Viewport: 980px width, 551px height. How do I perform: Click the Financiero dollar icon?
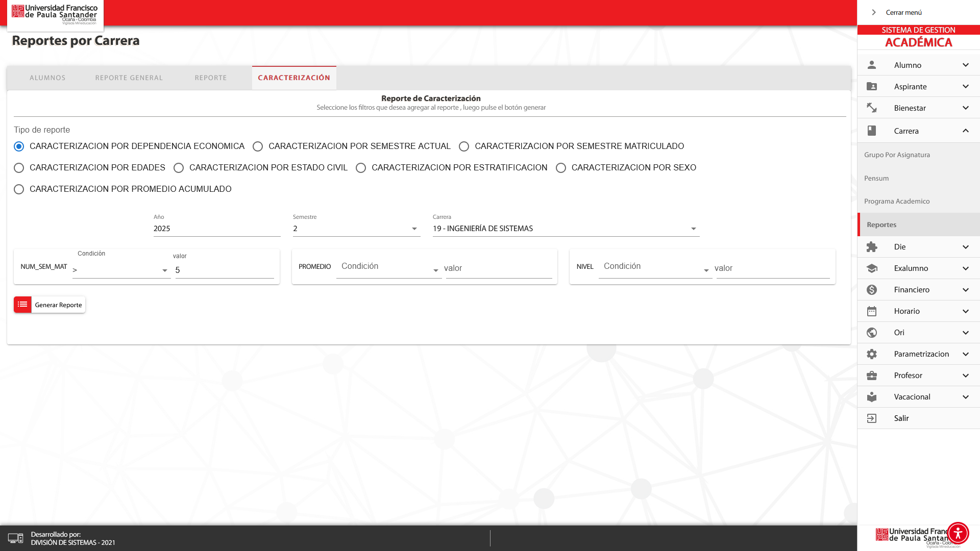coord(872,290)
